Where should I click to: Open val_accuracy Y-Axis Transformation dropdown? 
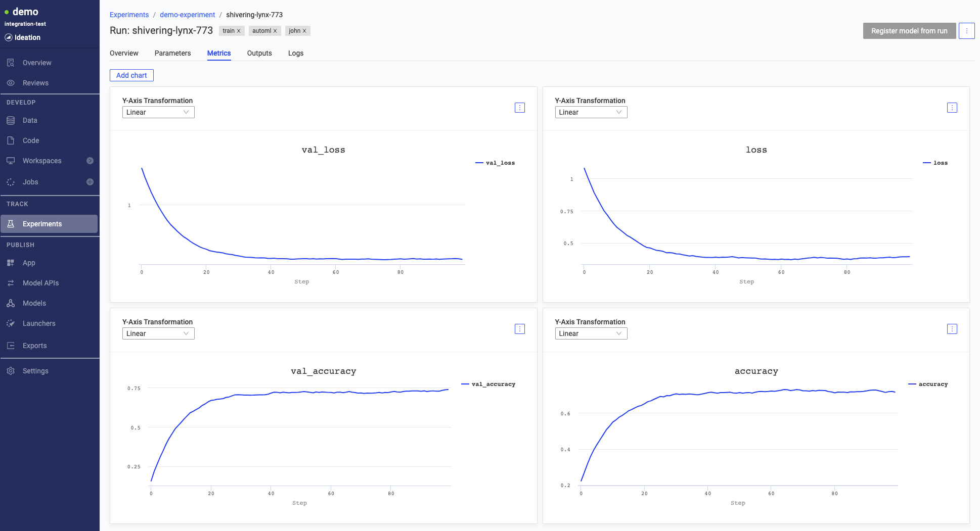pos(158,333)
